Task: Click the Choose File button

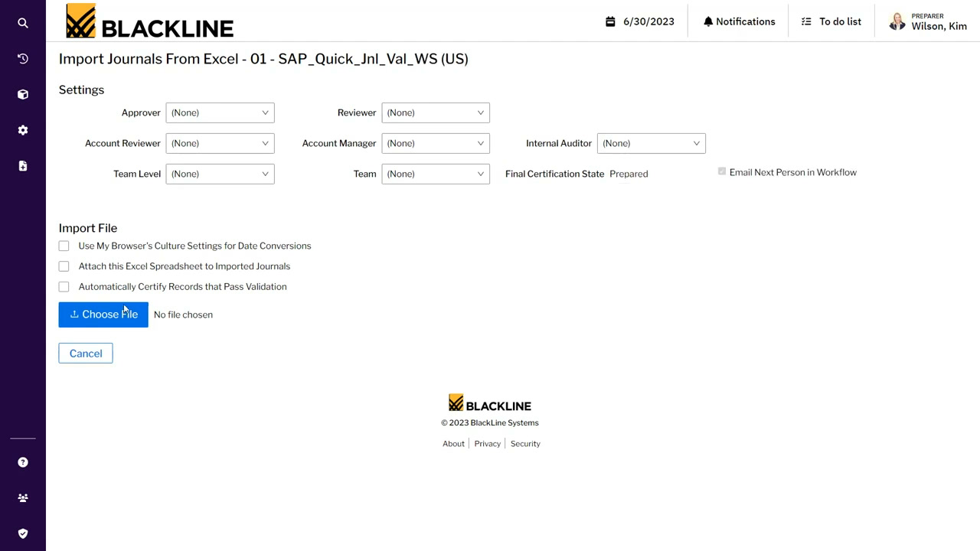Action: pos(103,315)
